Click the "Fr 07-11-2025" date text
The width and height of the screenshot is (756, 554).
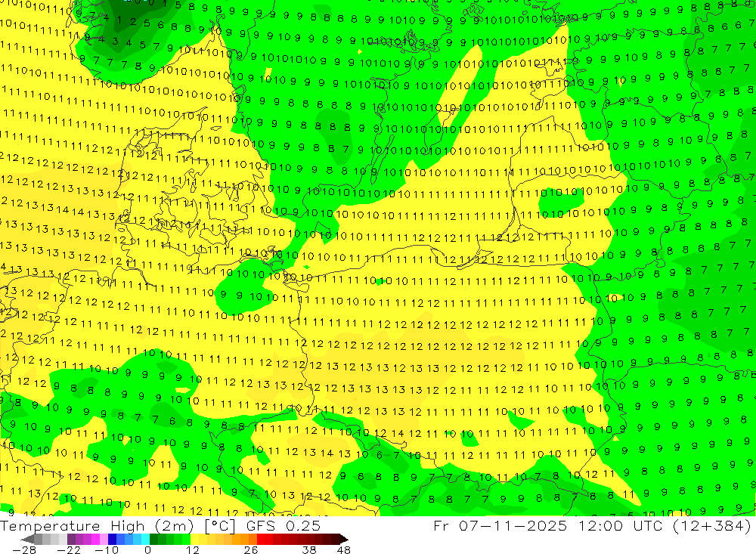click(500, 525)
